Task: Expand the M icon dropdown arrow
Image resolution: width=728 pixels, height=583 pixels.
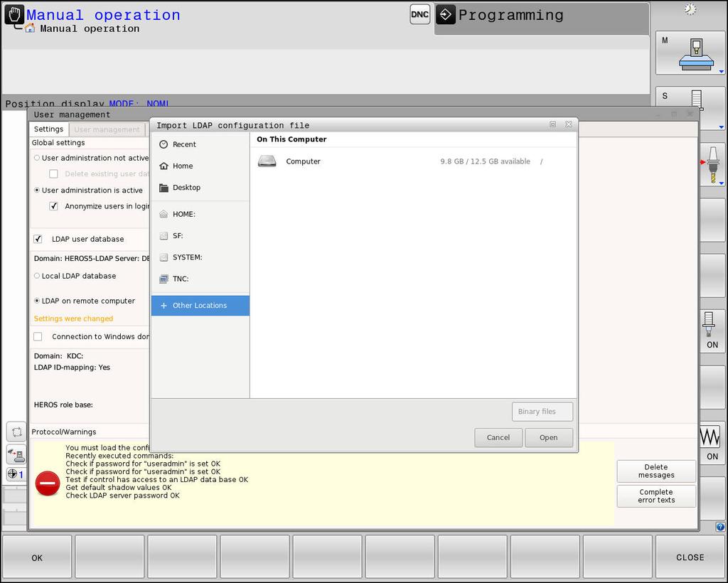Action: (721, 72)
